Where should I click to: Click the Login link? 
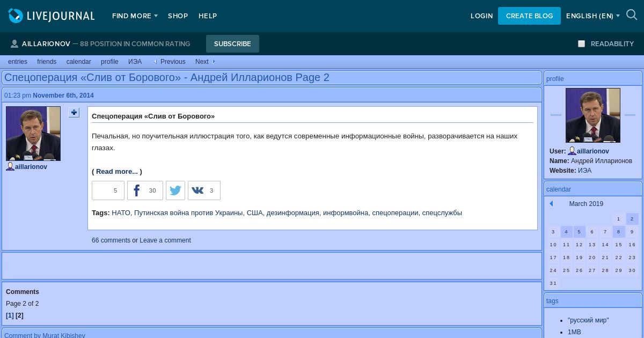tap(482, 16)
